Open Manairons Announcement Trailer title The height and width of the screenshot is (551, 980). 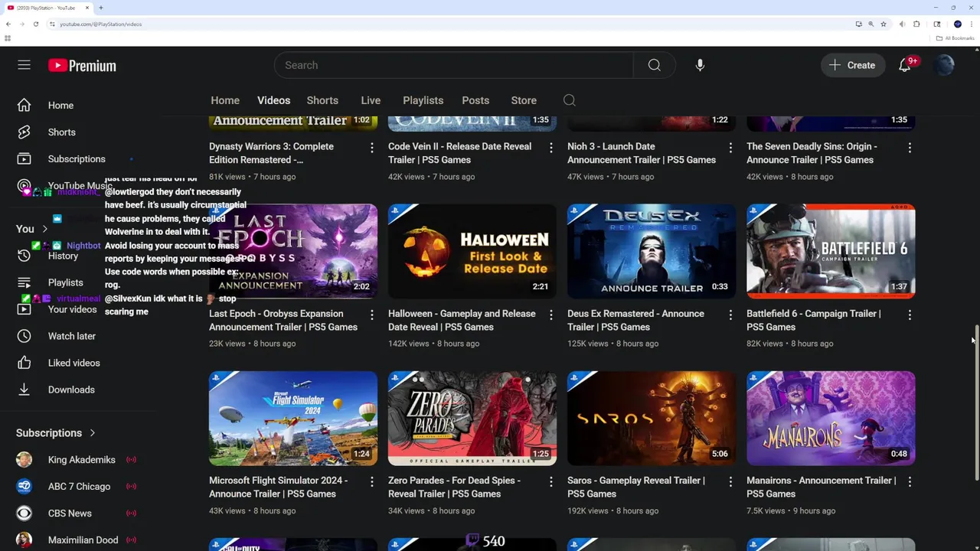(821, 487)
